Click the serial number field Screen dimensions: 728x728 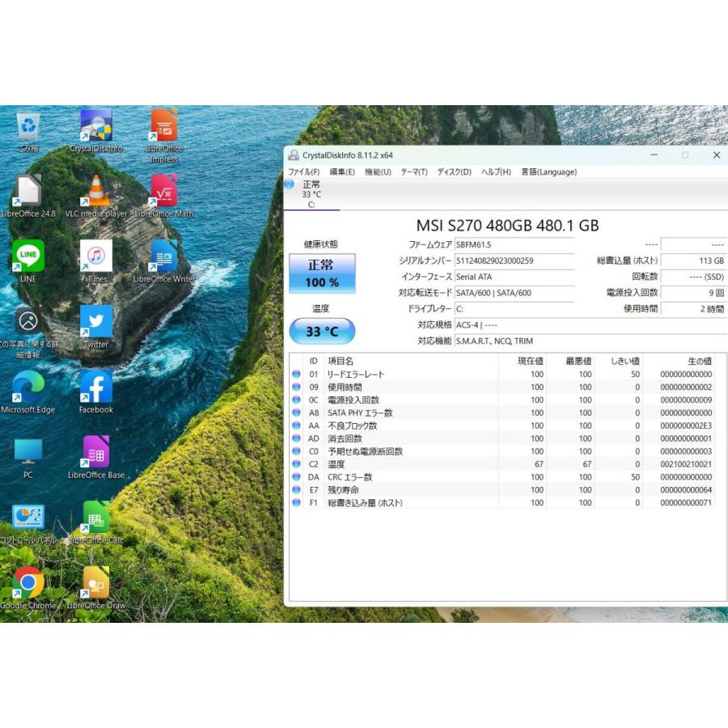coord(514,260)
